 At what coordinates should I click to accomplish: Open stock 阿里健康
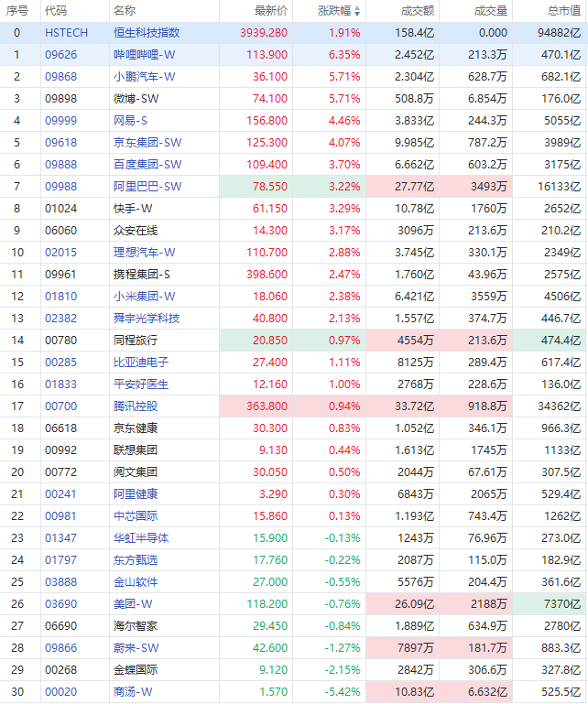136,494
